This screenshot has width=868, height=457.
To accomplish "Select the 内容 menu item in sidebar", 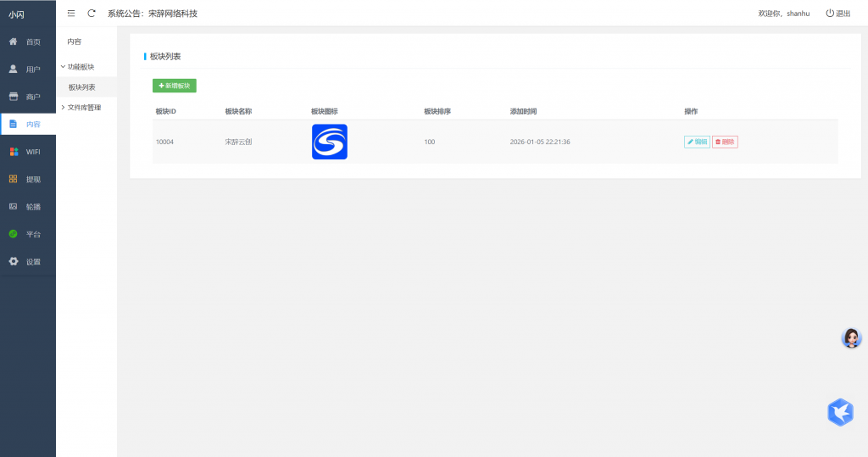I will (x=28, y=125).
